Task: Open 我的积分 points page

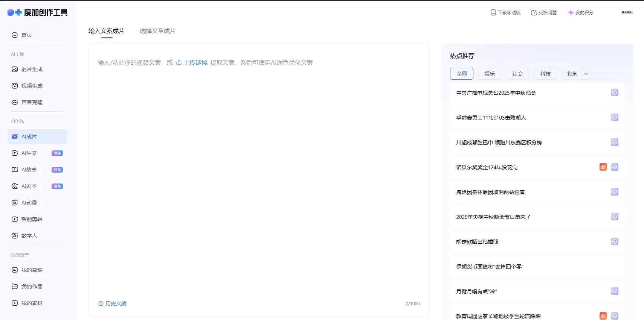Action: (x=581, y=13)
